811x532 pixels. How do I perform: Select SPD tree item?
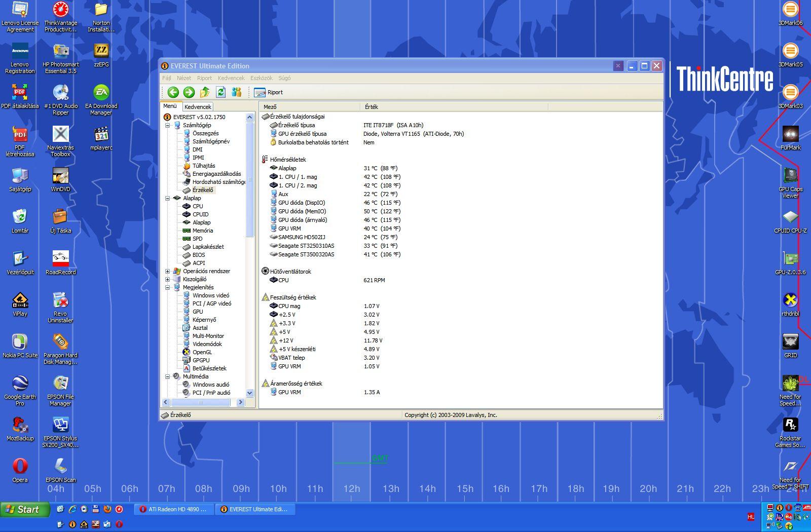click(197, 239)
